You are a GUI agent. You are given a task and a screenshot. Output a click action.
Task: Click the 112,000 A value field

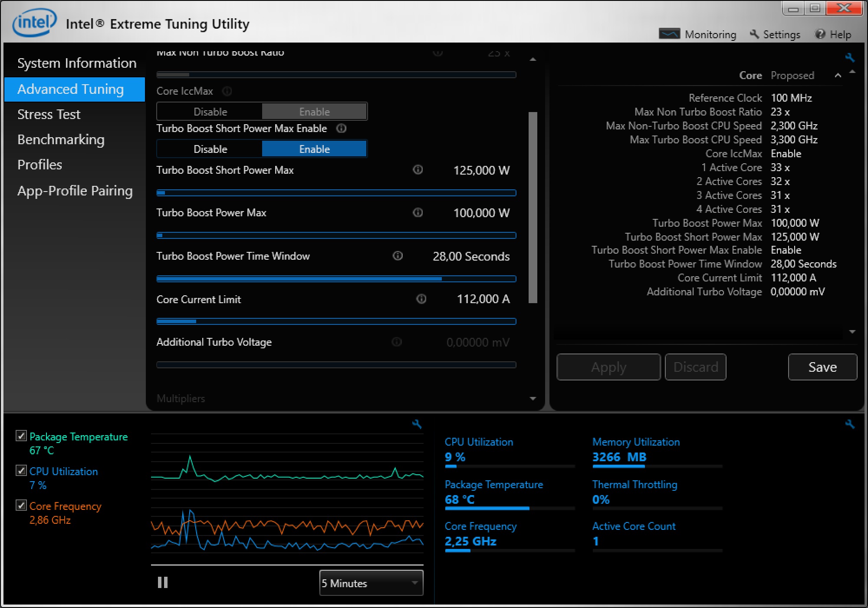point(483,299)
